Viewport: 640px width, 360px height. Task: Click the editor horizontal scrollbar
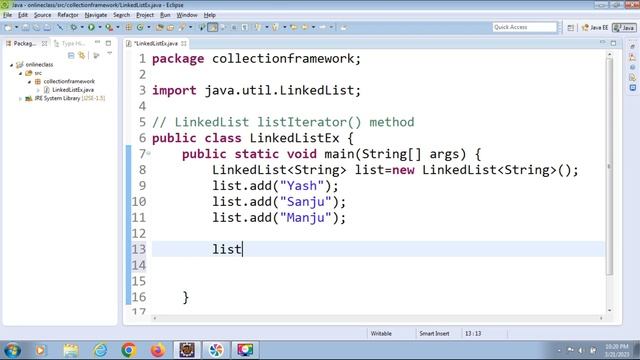pos(378,318)
